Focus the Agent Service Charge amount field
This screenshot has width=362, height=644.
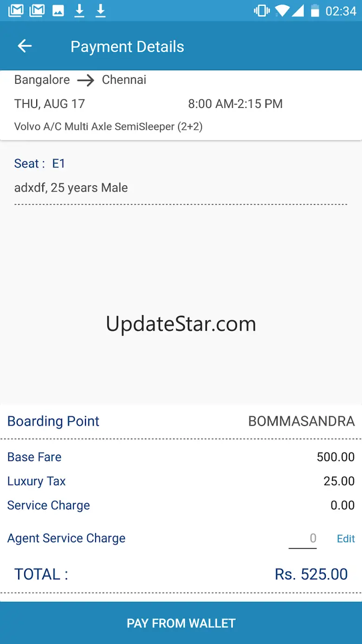tap(303, 539)
